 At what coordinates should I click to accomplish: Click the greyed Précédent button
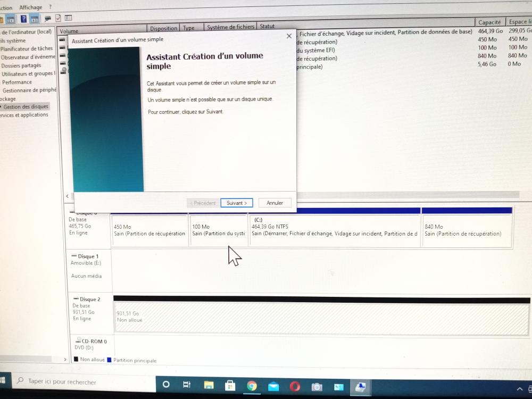pos(203,203)
